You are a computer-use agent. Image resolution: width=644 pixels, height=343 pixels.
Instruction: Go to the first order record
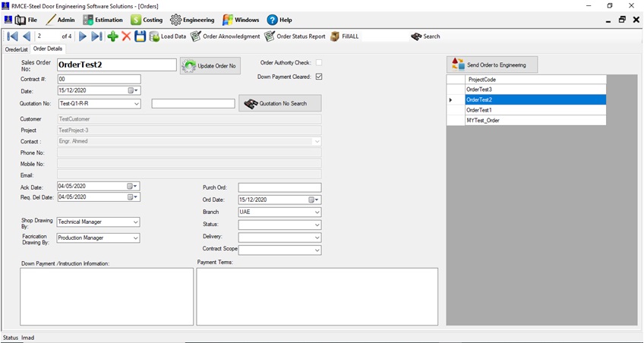12,36
